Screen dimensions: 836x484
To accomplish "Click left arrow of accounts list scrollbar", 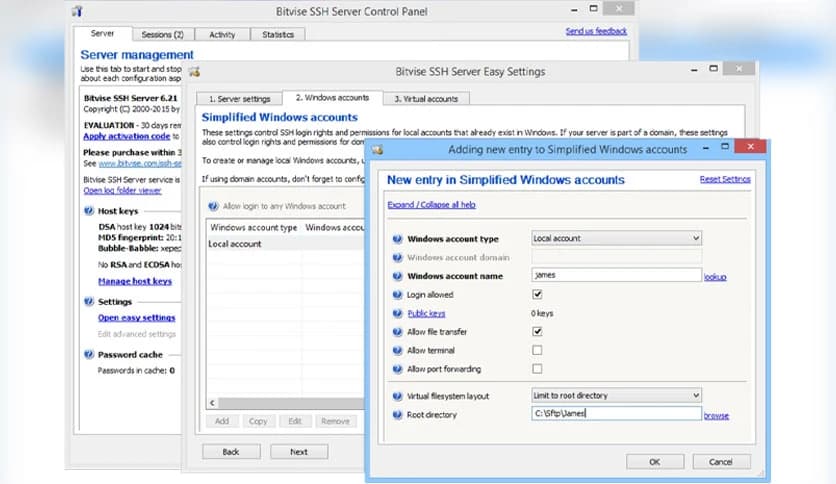I will 212,403.
